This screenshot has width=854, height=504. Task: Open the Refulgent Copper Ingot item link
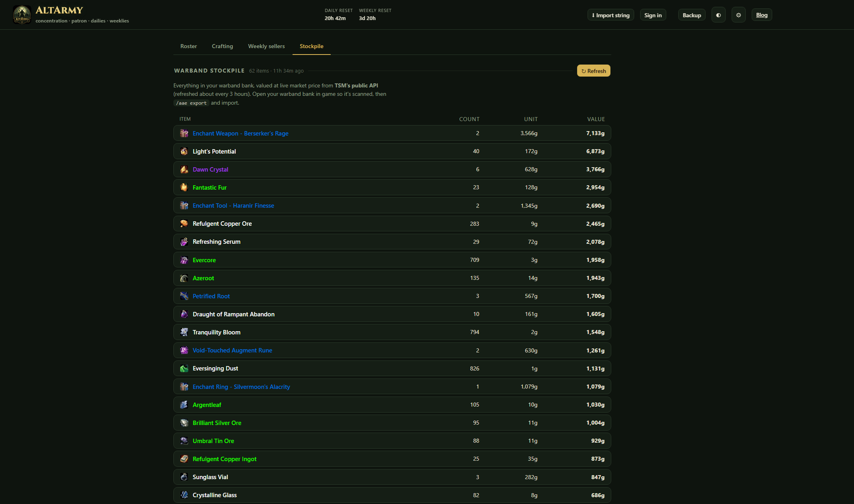[224, 459]
